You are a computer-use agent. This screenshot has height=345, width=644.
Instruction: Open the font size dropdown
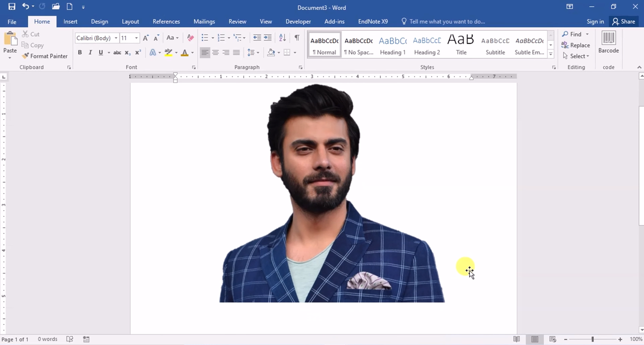136,38
